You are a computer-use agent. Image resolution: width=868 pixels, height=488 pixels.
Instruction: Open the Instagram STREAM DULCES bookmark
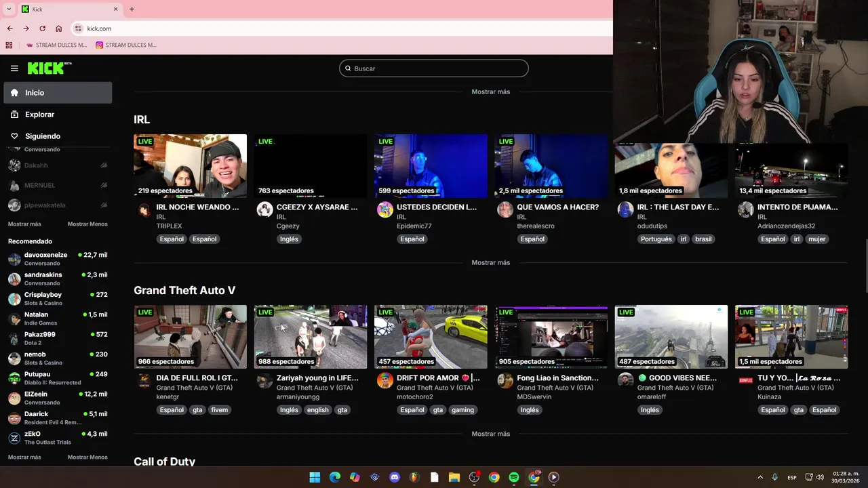click(x=126, y=45)
